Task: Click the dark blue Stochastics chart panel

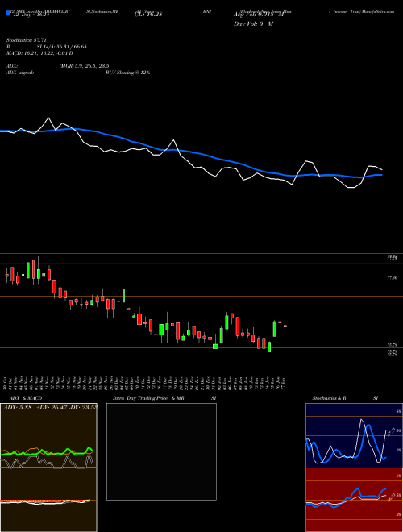Action: click(354, 435)
